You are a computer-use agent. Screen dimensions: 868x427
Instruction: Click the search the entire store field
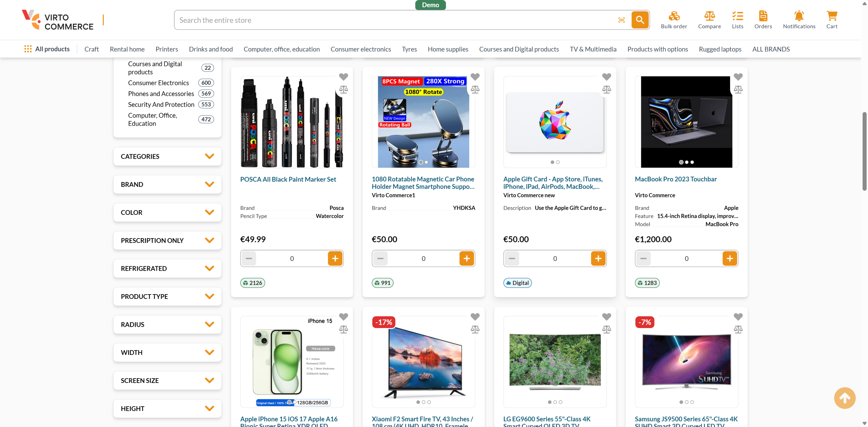click(393, 20)
